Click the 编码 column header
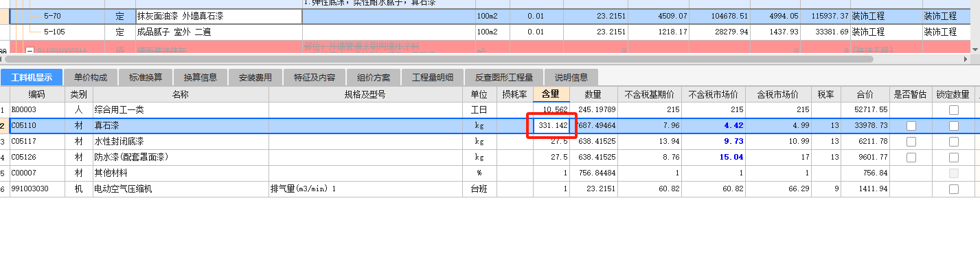This screenshot has width=980, height=258. pos(38,94)
